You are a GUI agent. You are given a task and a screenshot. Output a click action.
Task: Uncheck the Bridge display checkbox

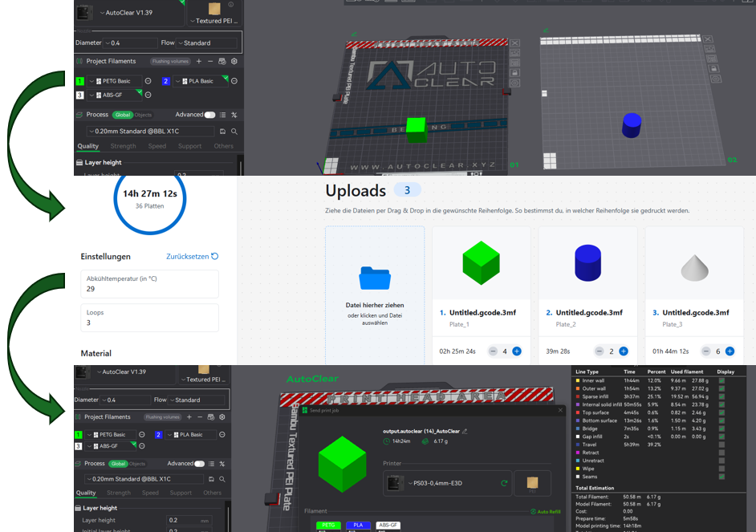pyautogui.click(x=721, y=428)
